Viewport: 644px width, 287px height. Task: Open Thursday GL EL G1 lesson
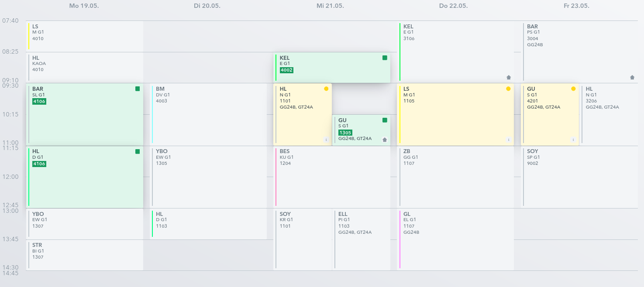pyautogui.click(x=455, y=239)
